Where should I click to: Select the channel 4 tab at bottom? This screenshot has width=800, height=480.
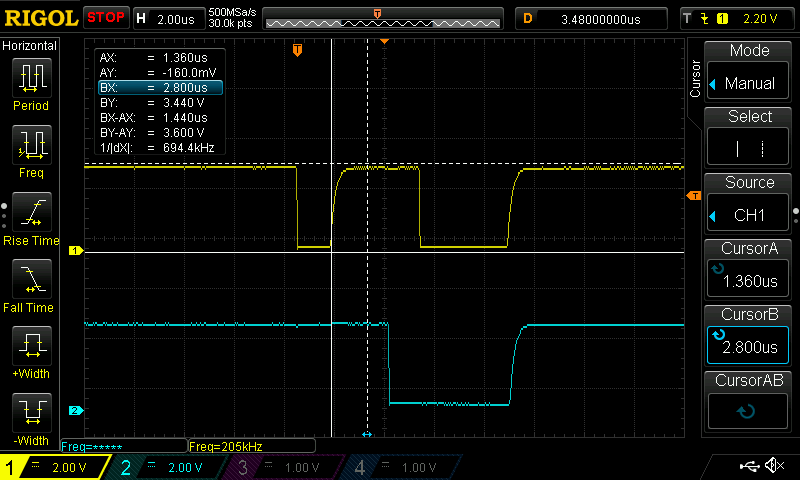[403, 467]
